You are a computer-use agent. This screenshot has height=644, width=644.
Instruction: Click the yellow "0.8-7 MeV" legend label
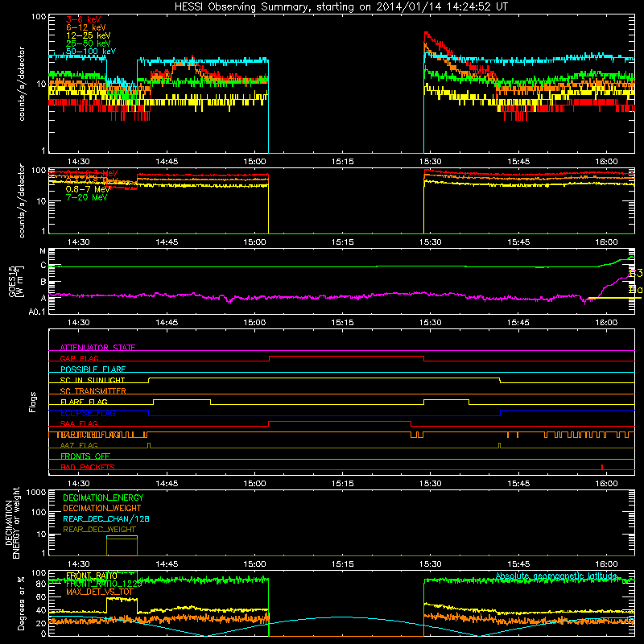tap(88, 189)
